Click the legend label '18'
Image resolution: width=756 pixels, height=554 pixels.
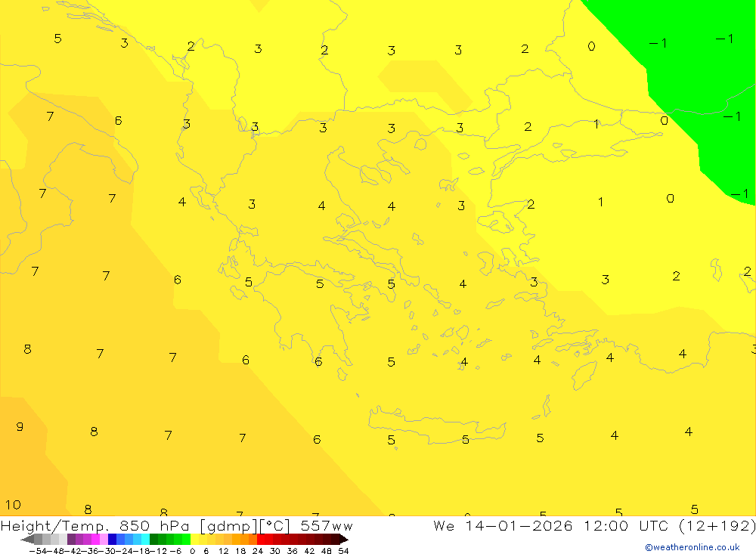[240, 551]
